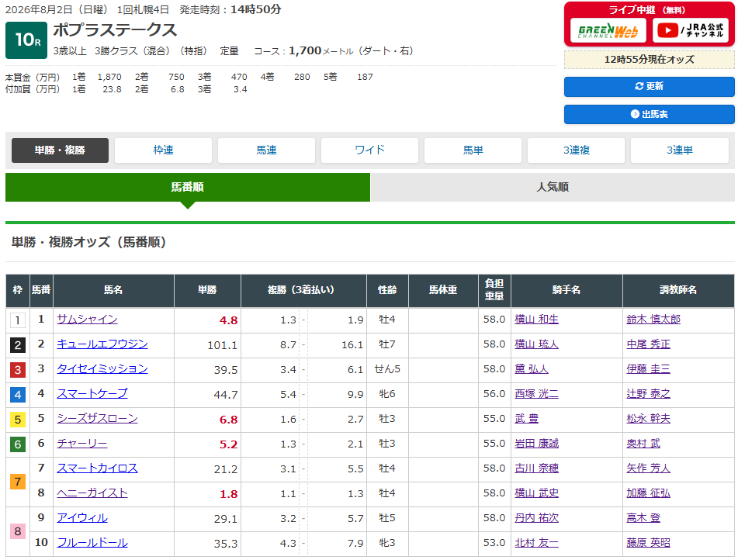This screenshot has height=560, width=738.
Task: Open horse サムシャイン link
Action: click(87, 319)
